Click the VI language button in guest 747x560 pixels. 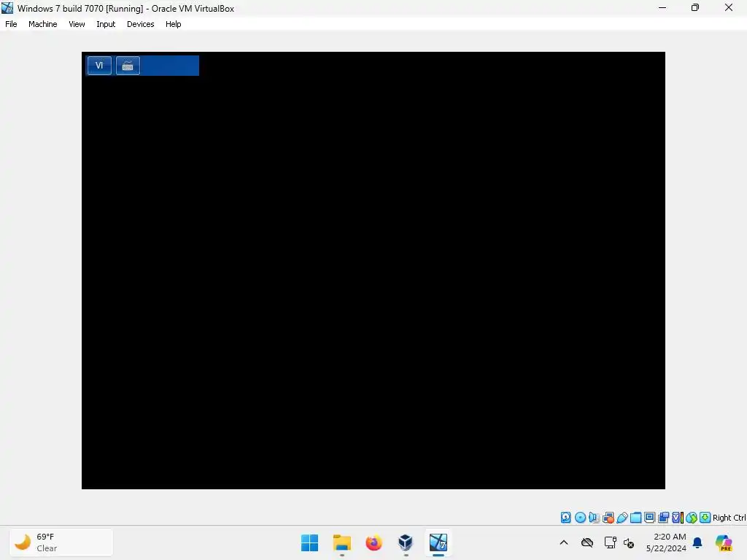99,65
